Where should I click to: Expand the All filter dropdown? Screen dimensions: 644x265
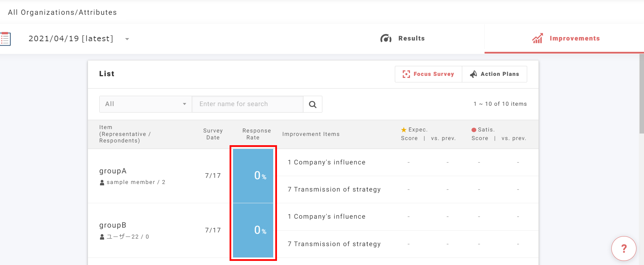click(145, 104)
